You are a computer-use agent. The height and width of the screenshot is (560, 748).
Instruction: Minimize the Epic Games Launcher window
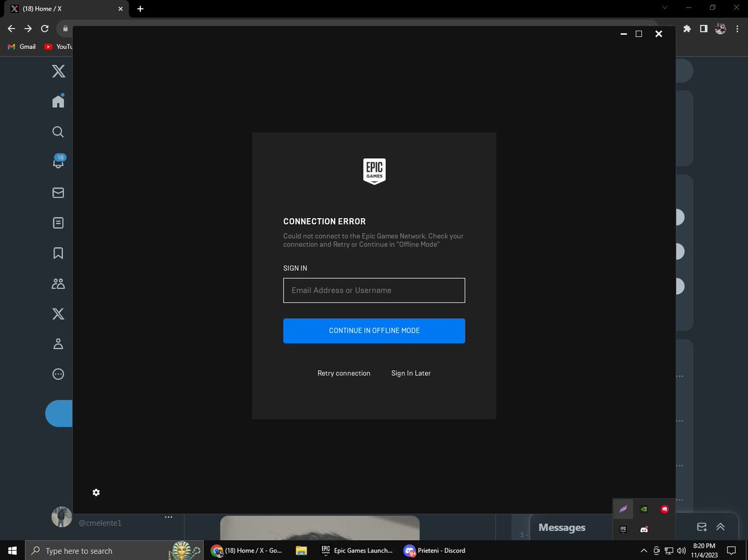pyautogui.click(x=623, y=34)
